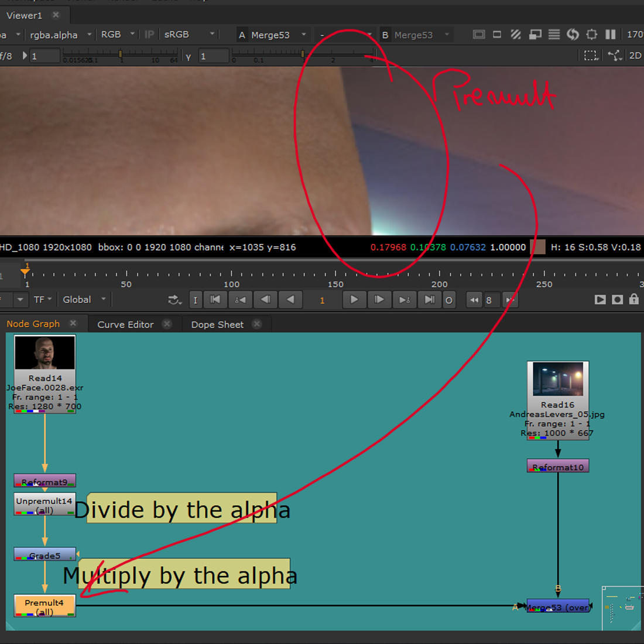Step back one frame

pos(265,300)
